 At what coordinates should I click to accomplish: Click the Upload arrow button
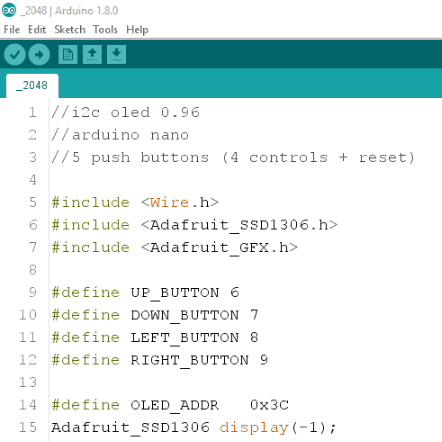pyautogui.click(x=39, y=54)
